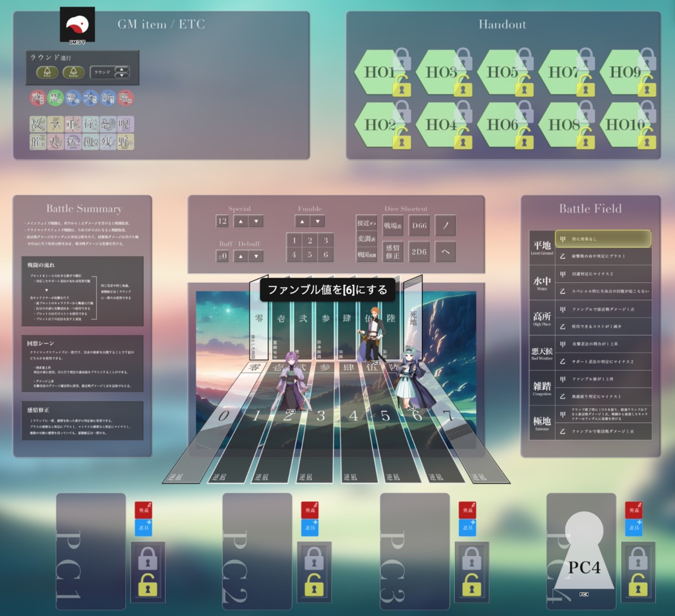Pick the 故 condition tile

point(38,124)
